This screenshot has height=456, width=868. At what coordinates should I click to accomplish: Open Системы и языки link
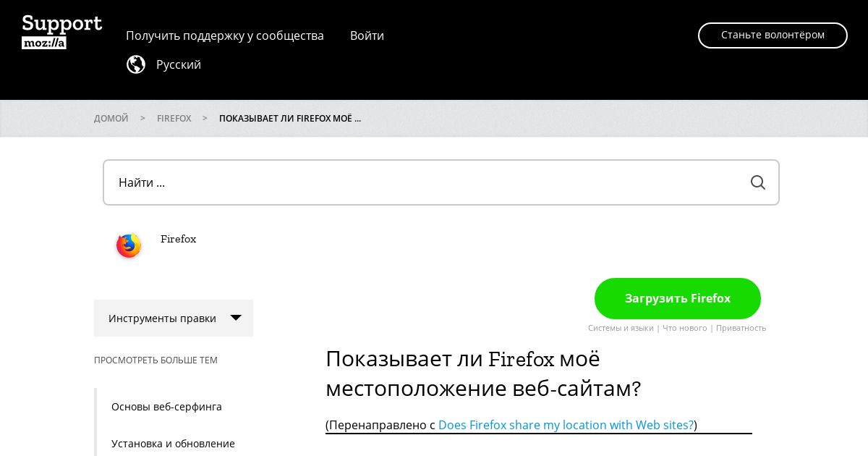pos(621,328)
